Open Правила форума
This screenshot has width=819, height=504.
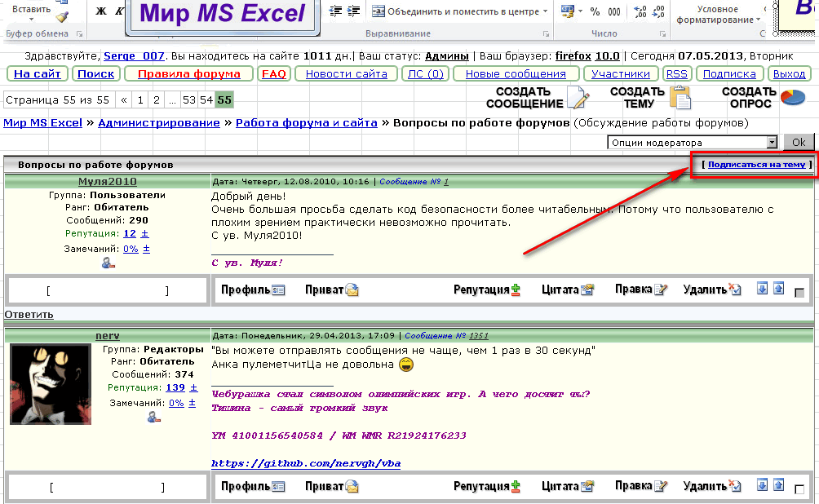(x=189, y=73)
